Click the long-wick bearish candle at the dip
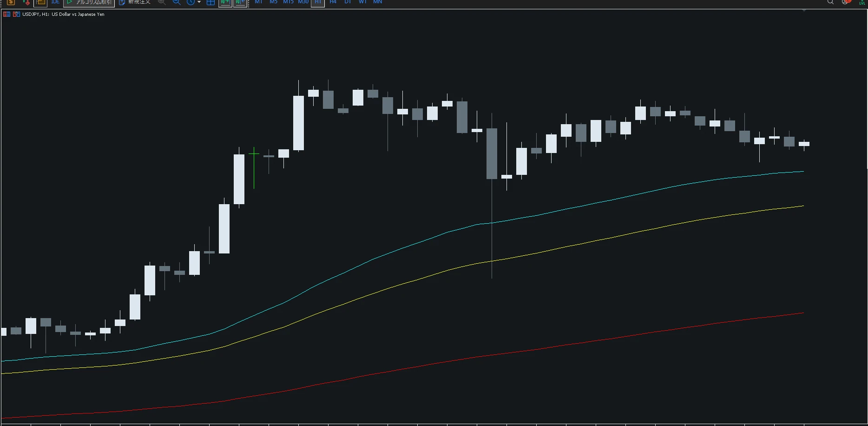Image resolution: width=868 pixels, height=426 pixels. click(x=492, y=154)
